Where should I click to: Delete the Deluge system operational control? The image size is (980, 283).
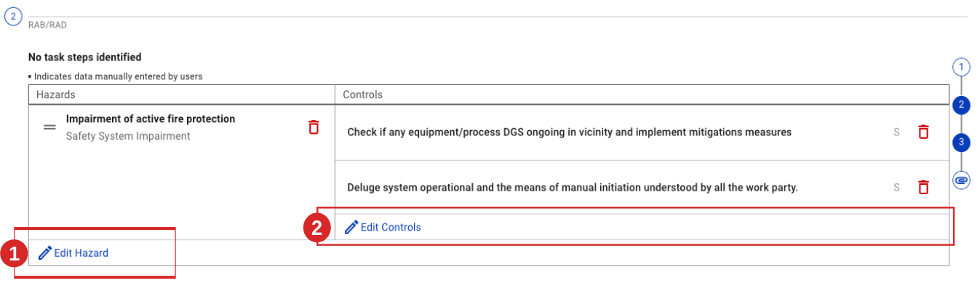pos(923,187)
